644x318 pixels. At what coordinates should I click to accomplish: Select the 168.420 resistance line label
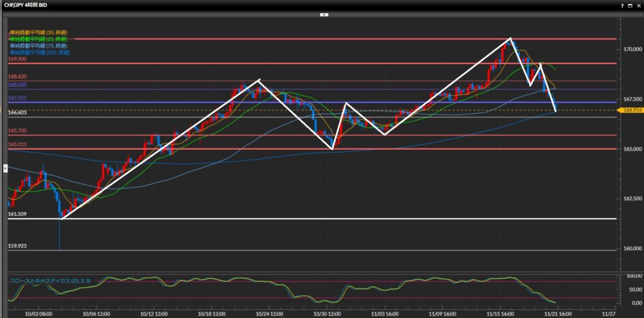[17, 76]
